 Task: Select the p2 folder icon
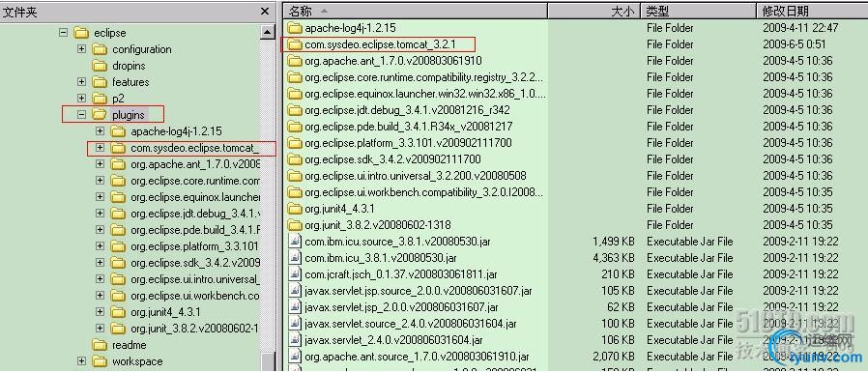click(x=100, y=99)
